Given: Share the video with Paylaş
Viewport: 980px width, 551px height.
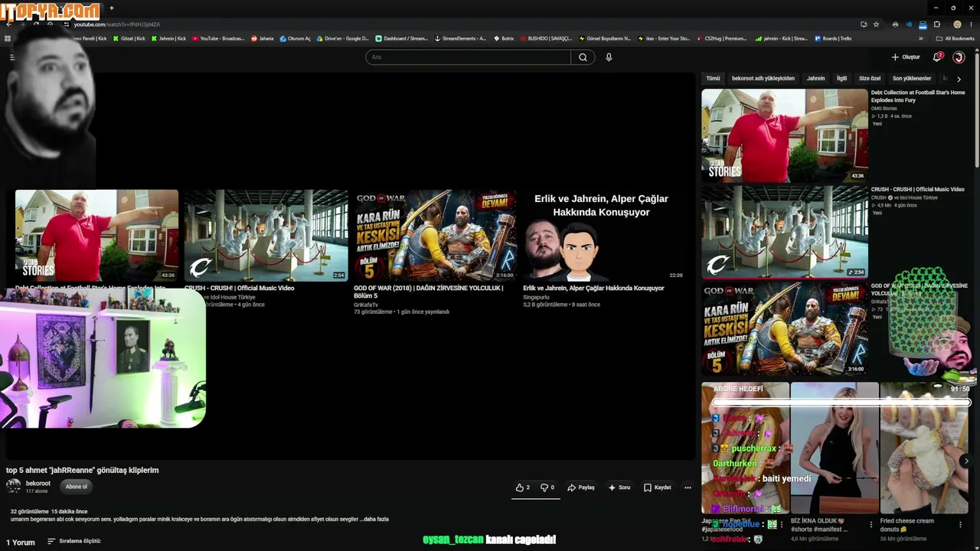Looking at the screenshot, I should pyautogui.click(x=581, y=487).
